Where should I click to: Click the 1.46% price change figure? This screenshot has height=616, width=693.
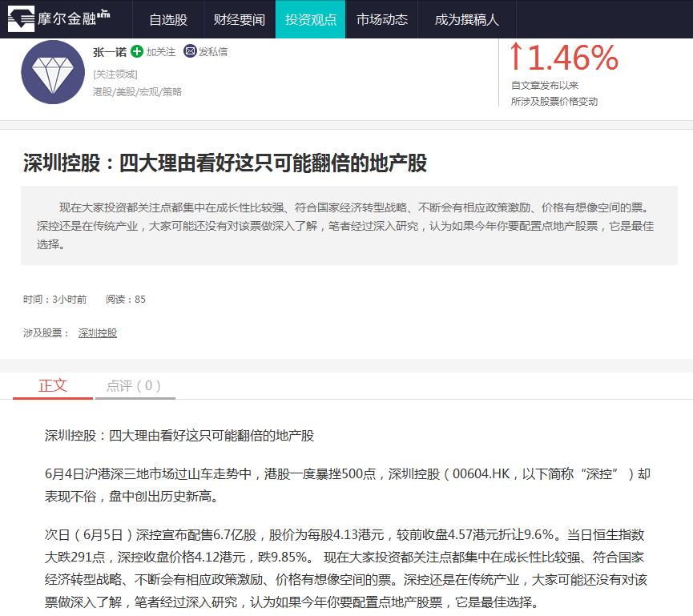[x=574, y=58]
